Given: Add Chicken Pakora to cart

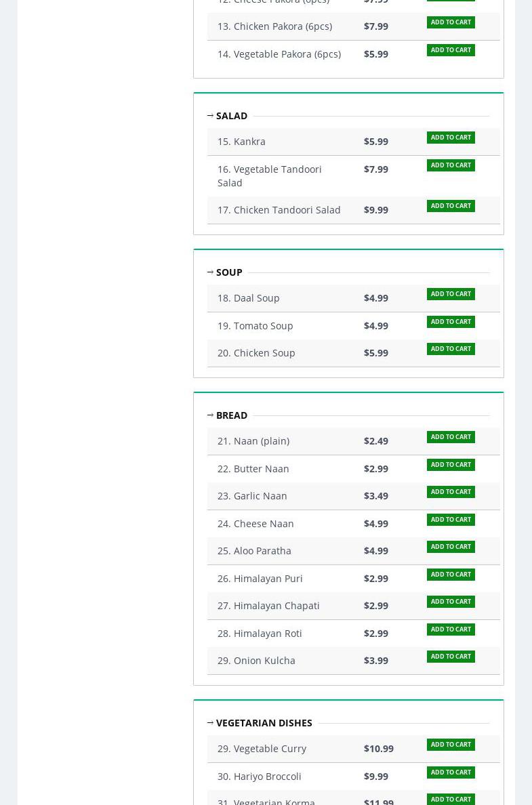Looking at the screenshot, I should point(451,22).
